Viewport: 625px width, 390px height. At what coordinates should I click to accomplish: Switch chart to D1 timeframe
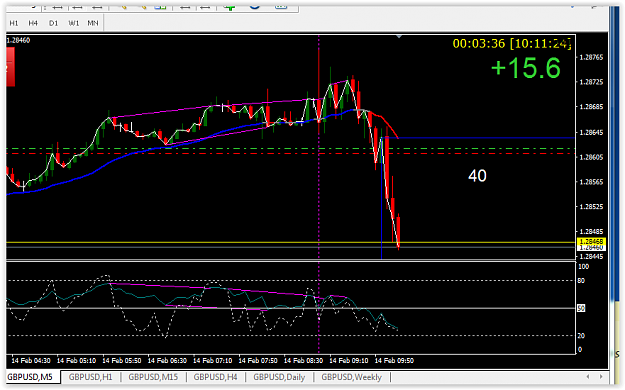pyautogui.click(x=53, y=23)
